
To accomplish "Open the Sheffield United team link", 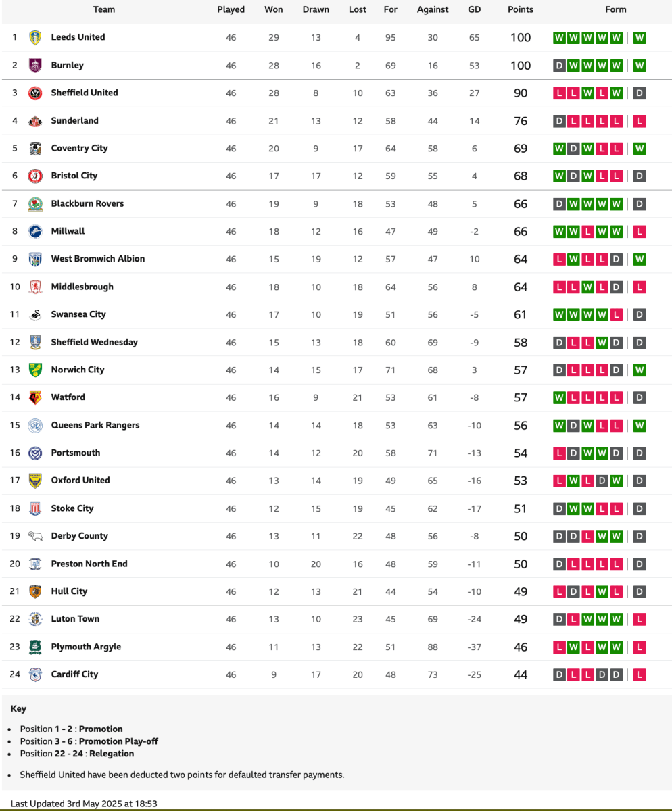I will (x=85, y=93).
